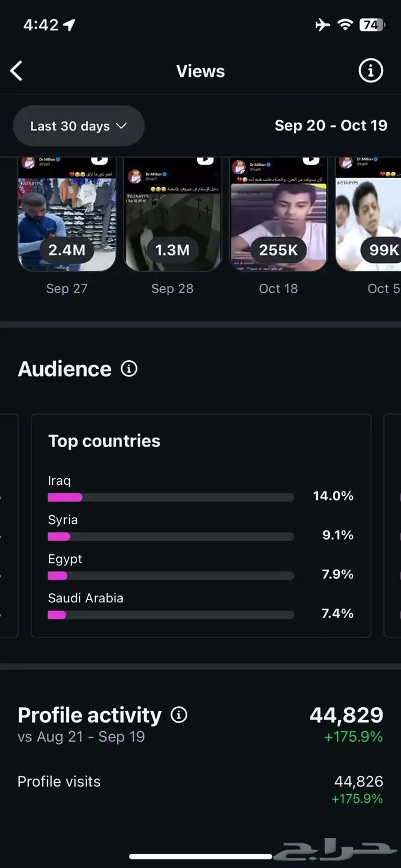Tap the Iraq percentage bar

[171, 498]
